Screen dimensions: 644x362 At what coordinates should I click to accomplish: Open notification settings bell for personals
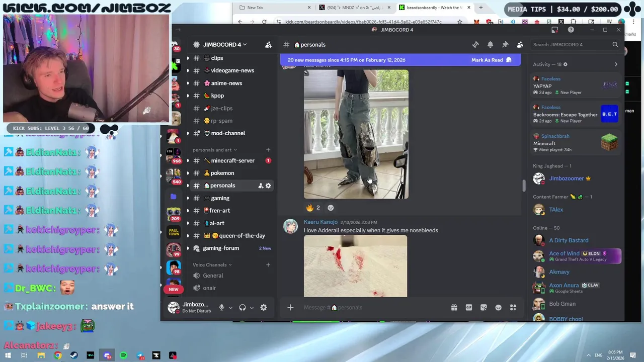pos(490,45)
